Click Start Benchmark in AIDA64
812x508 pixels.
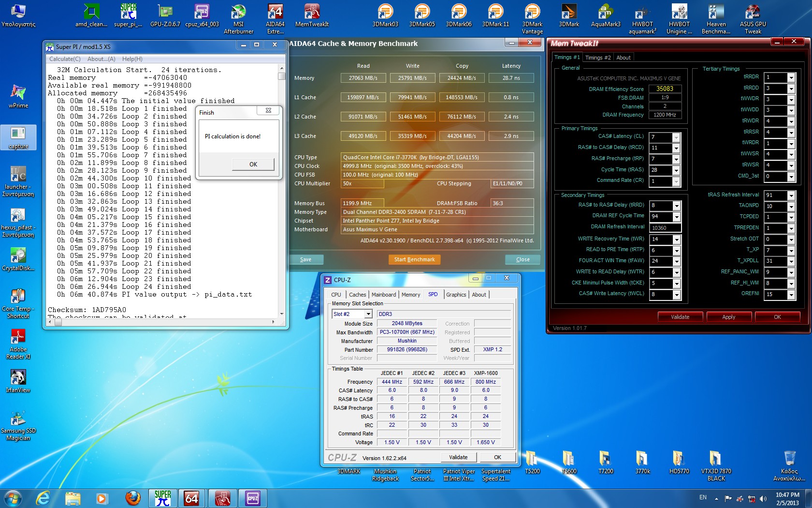414,259
